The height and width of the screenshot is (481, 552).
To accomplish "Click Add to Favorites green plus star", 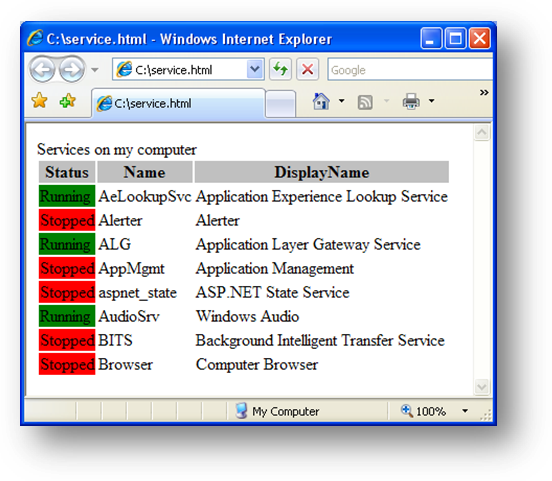I will click(x=68, y=101).
